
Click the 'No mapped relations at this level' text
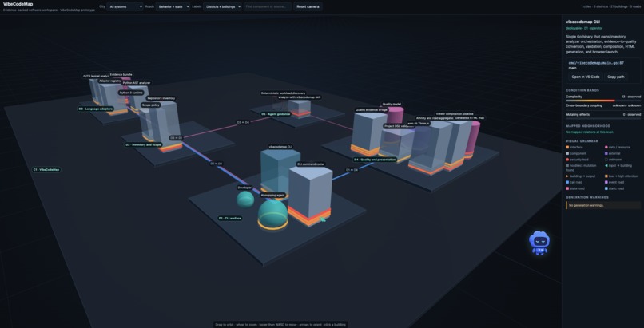pos(591,132)
